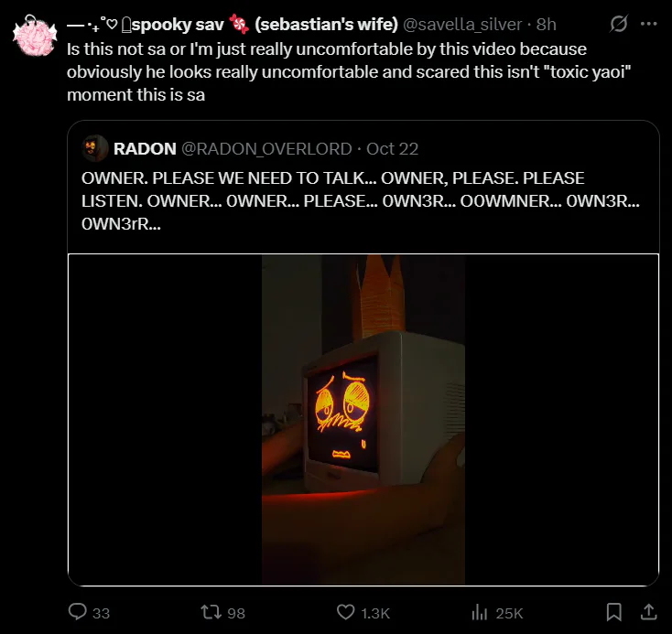
Task: Click the share upload icon
Action: tap(647, 611)
